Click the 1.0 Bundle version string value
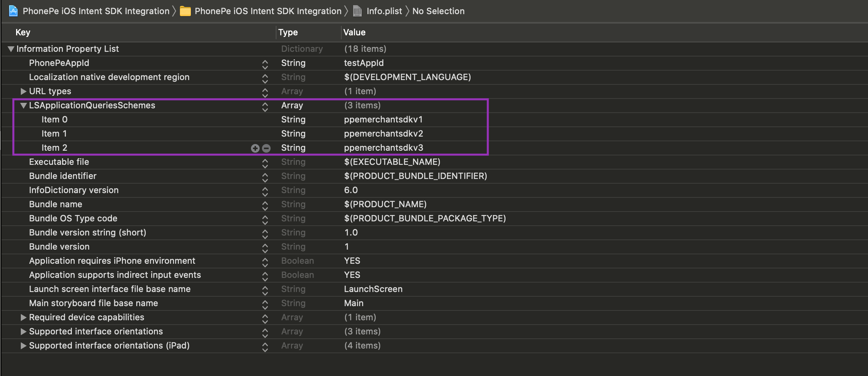The width and height of the screenshot is (868, 376). [351, 233]
